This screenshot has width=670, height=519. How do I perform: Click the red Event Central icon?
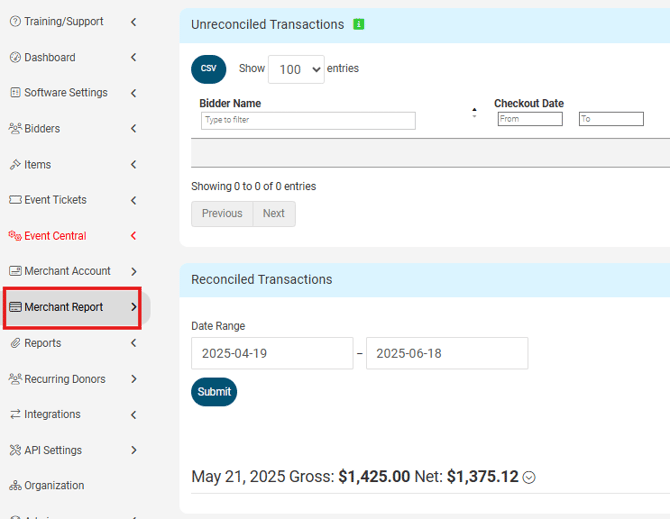pos(15,236)
